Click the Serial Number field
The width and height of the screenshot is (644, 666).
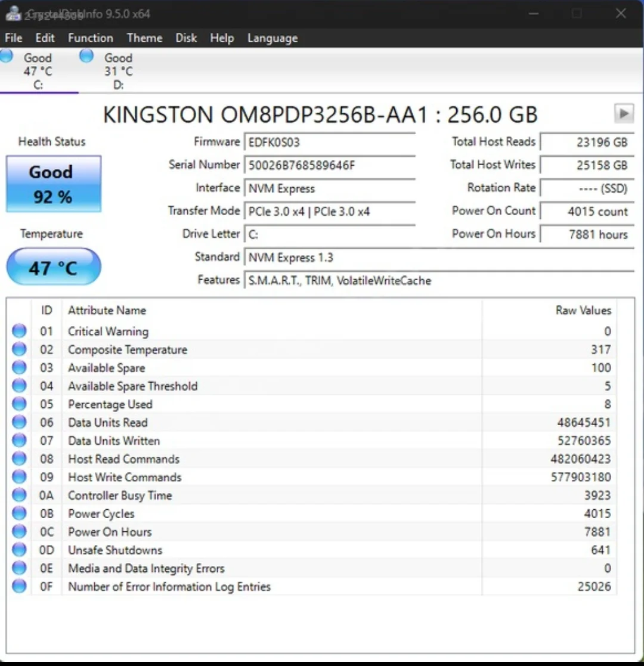pyautogui.click(x=330, y=165)
